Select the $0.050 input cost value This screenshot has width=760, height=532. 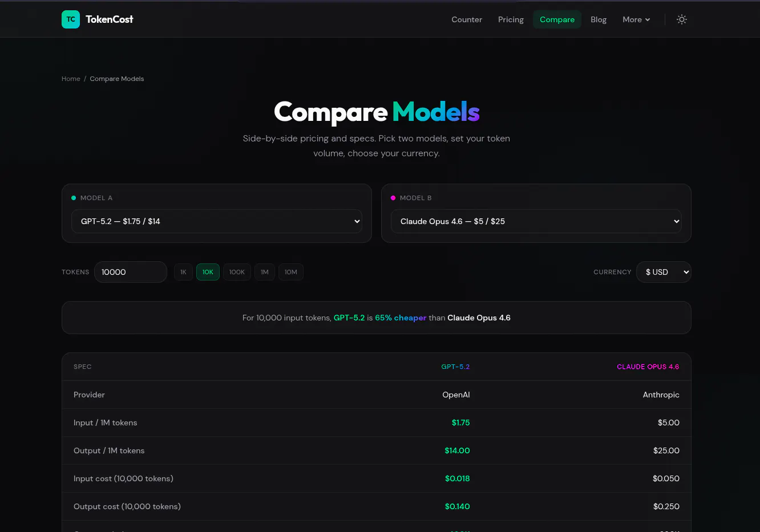click(x=666, y=478)
